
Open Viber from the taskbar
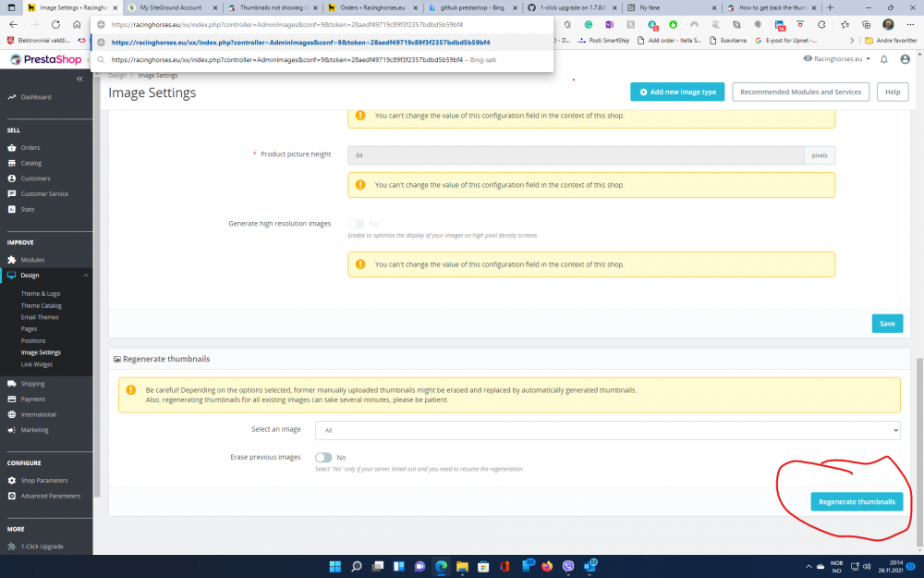point(568,566)
